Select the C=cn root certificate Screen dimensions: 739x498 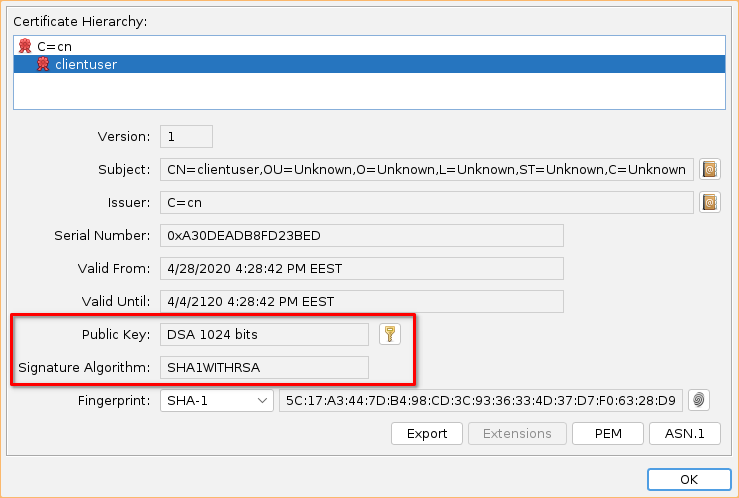[369, 46]
